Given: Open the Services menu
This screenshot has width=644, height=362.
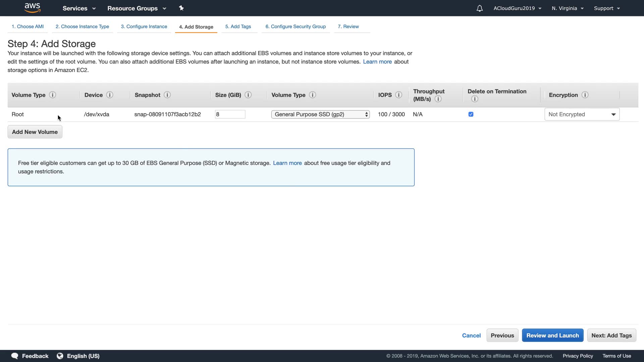Looking at the screenshot, I should [79, 8].
